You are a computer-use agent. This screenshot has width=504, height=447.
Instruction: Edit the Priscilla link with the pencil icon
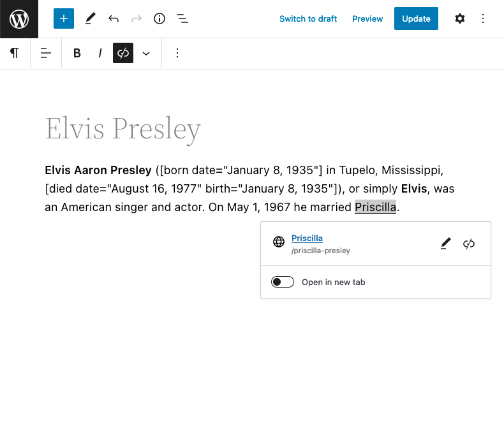446,244
